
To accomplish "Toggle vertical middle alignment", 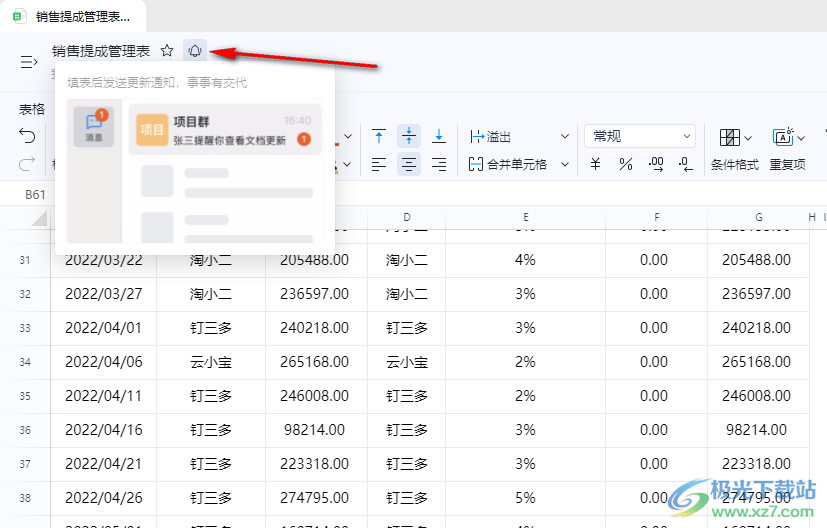I will [409, 136].
